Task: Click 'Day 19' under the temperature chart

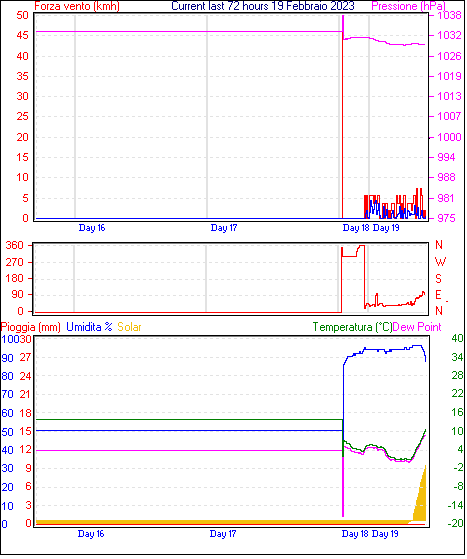Action: (x=385, y=534)
